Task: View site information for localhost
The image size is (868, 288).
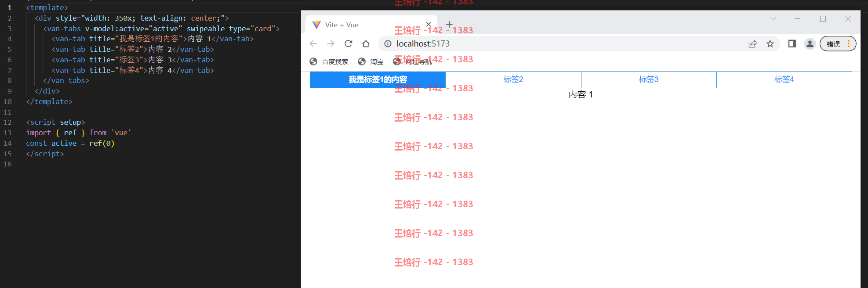Action: 388,43
